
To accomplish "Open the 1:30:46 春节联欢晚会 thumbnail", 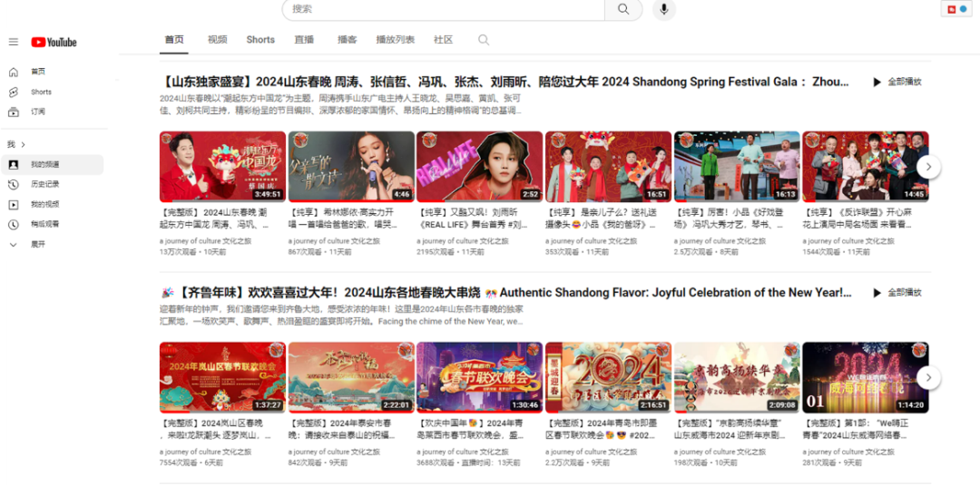I will click(x=480, y=378).
